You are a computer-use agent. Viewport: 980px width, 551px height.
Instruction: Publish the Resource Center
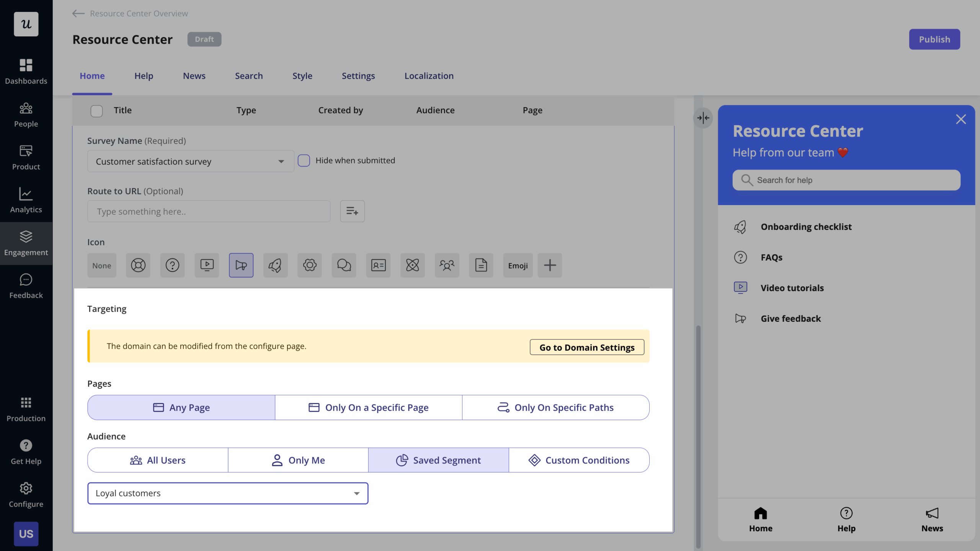pos(934,39)
